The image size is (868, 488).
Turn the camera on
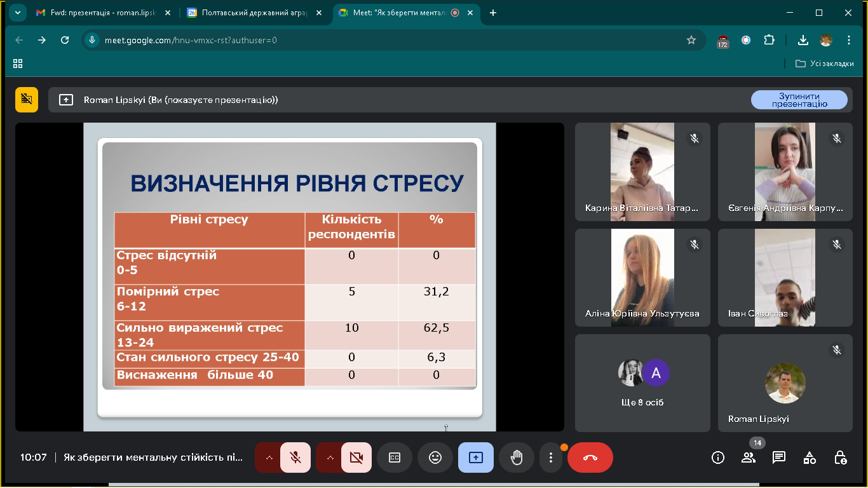356,457
